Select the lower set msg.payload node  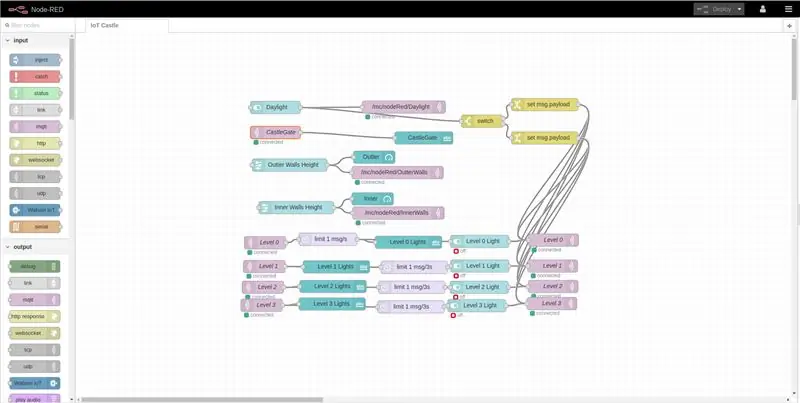pos(545,138)
